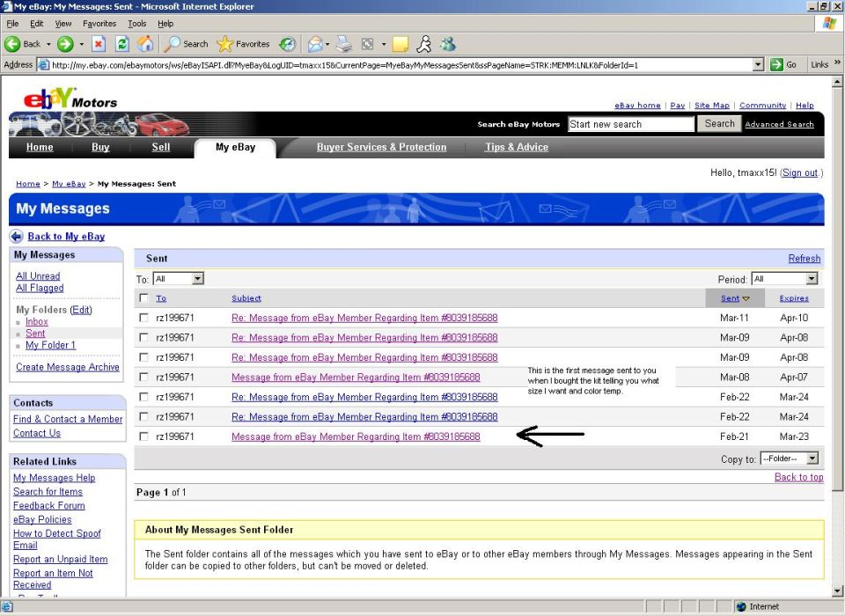Screen dimensions: 845x616
Task: Stop page loading with red X icon
Action: (x=98, y=44)
